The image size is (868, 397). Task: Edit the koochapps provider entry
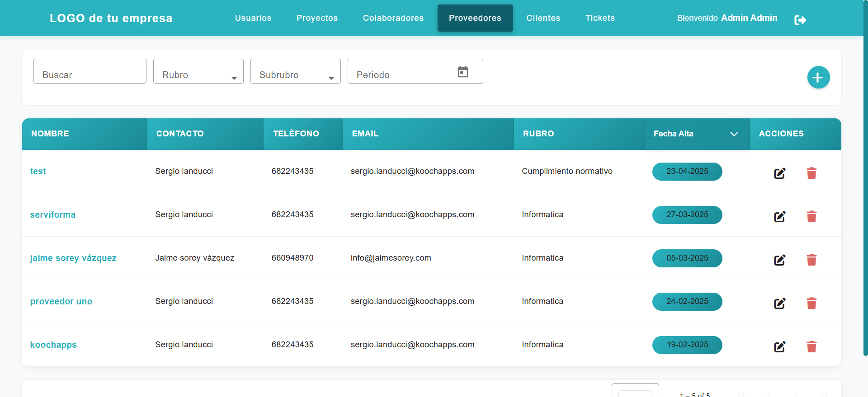coord(779,347)
